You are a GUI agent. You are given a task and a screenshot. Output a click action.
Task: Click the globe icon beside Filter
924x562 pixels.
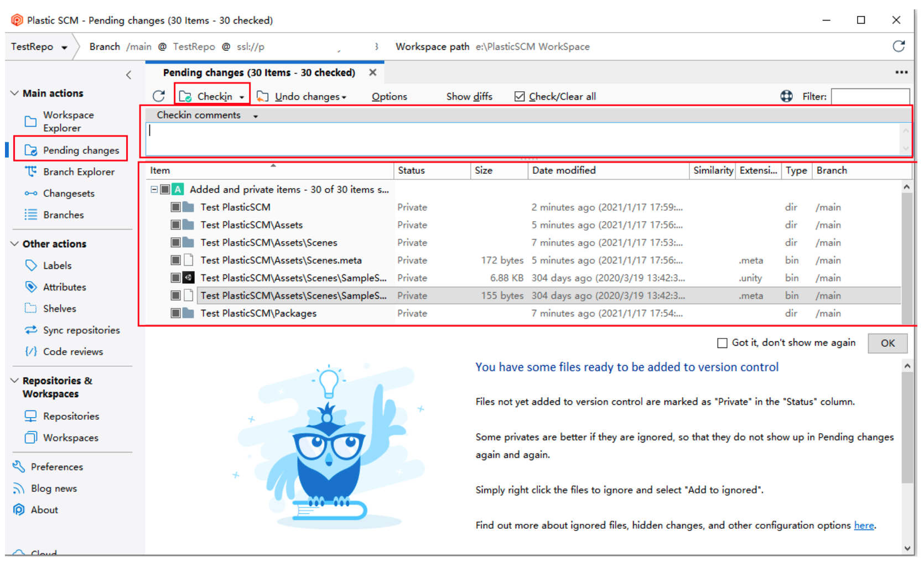786,96
